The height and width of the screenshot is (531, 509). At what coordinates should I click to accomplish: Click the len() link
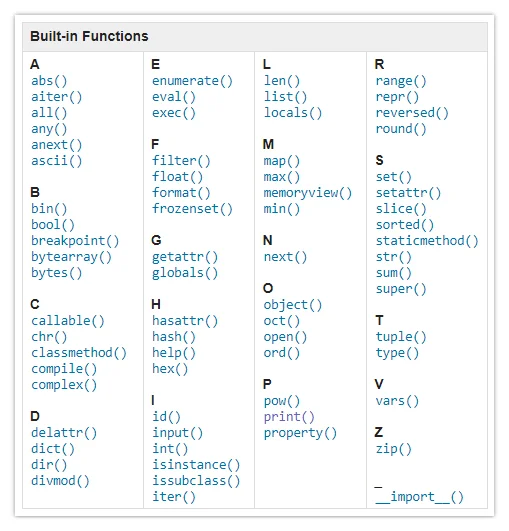point(282,81)
